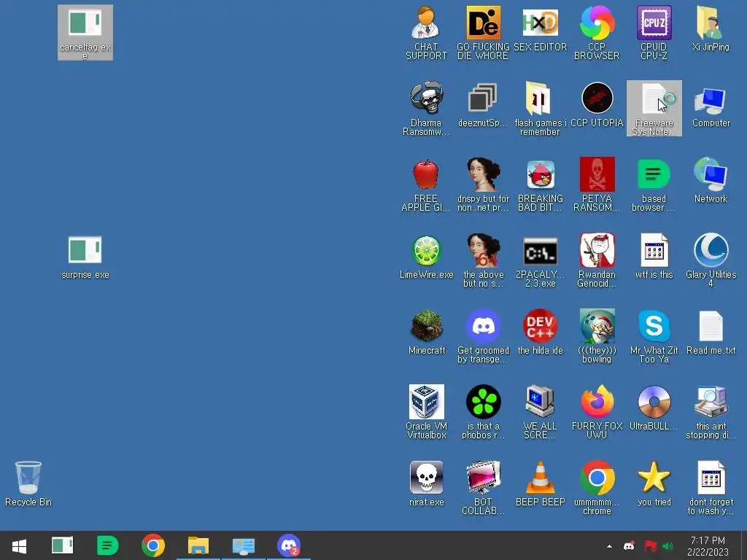Open the clock showing 7:17 PM

coord(708,546)
